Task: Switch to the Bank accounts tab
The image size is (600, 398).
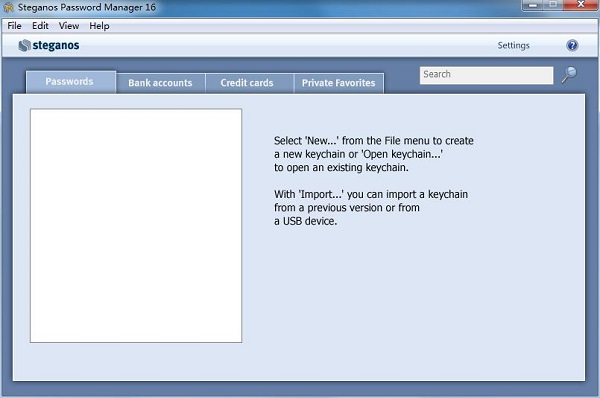Action: pos(160,83)
